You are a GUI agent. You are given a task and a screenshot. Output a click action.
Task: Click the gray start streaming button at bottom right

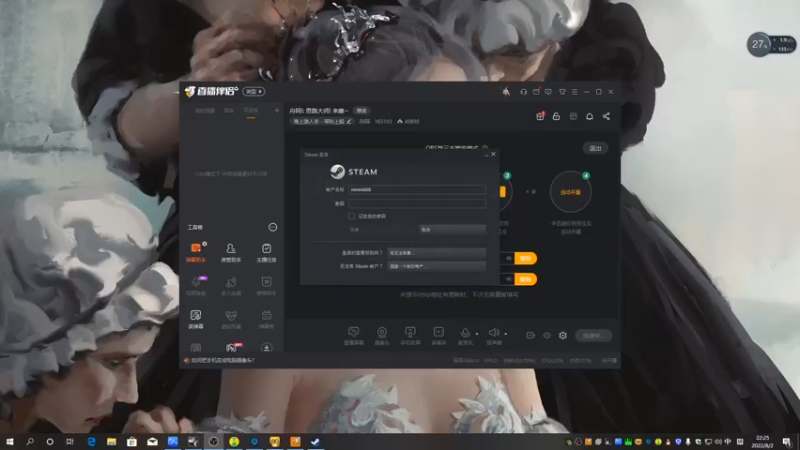593,335
